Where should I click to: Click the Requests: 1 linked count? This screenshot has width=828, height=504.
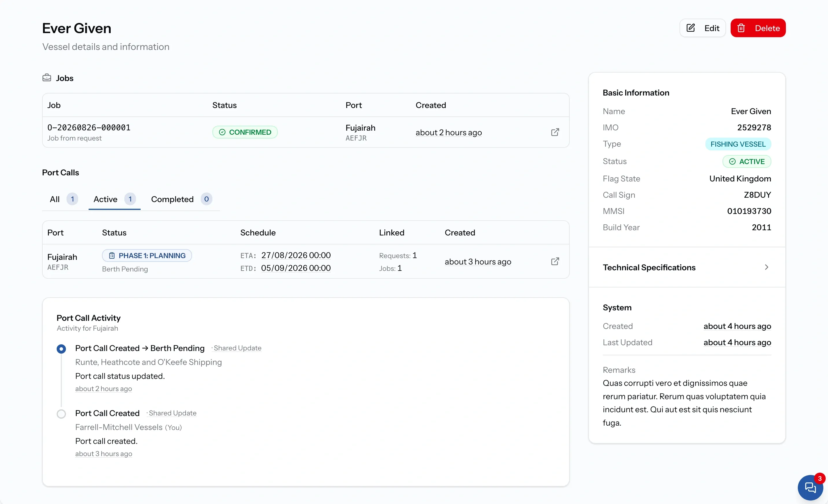pyautogui.click(x=398, y=255)
